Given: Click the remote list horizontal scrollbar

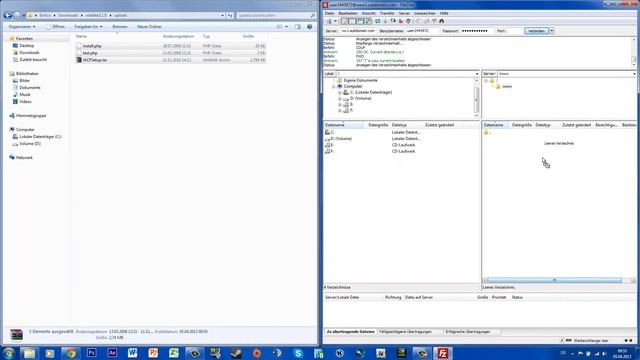Looking at the screenshot, I should (x=555, y=280).
